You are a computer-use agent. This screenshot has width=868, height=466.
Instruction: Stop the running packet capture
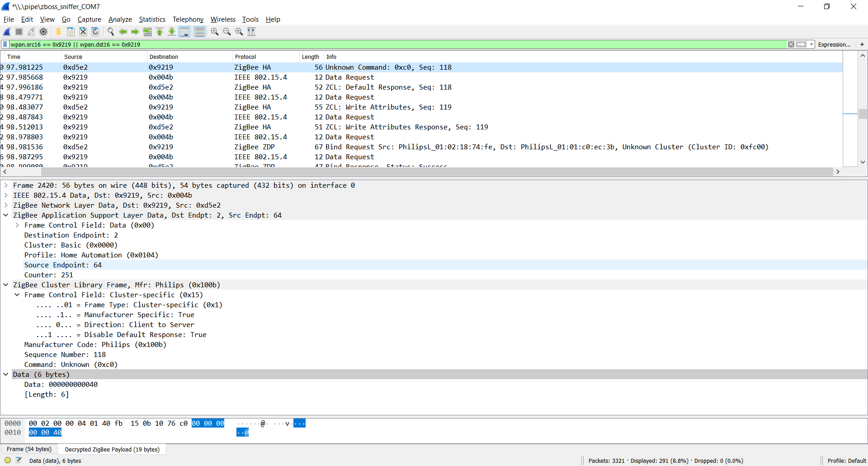tap(19, 32)
